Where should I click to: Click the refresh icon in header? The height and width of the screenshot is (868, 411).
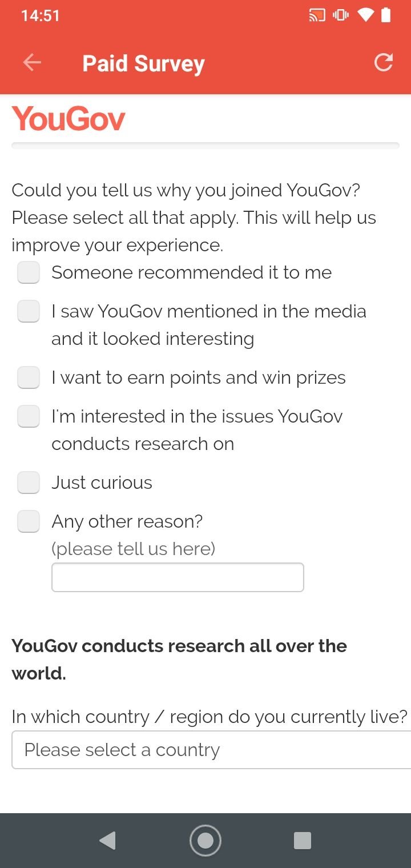pyautogui.click(x=384, y=63)
